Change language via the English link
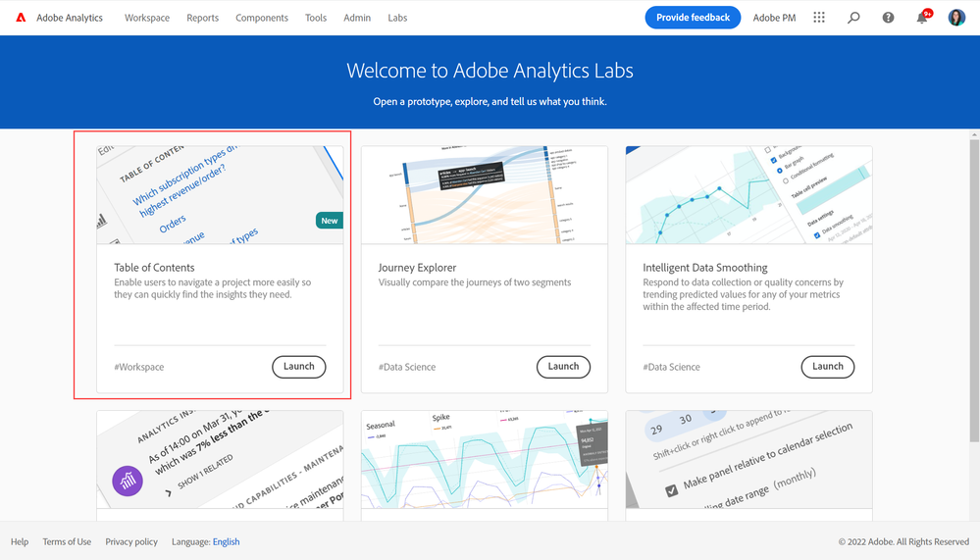The image size is (980, 560). [226, 541]
